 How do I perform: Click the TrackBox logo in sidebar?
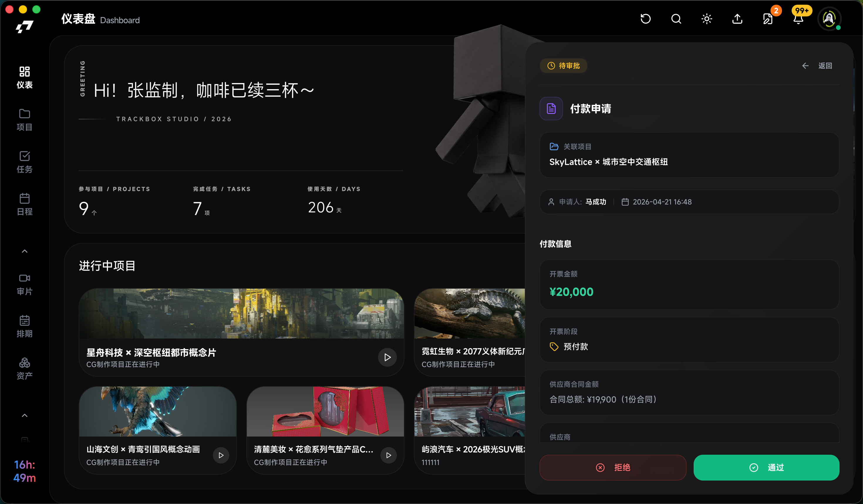coord(25,27)
